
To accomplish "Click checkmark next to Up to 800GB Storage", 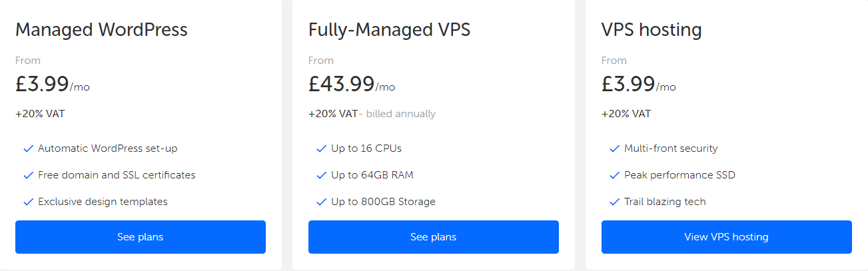I will click(x=321, y=202).
